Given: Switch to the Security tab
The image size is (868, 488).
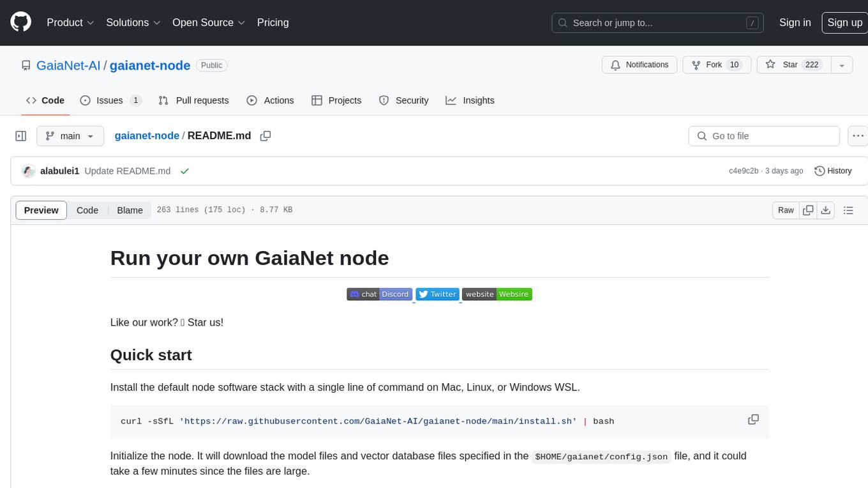Looking at the screenshot, I should pyautogui.click(x=403, y=100).
